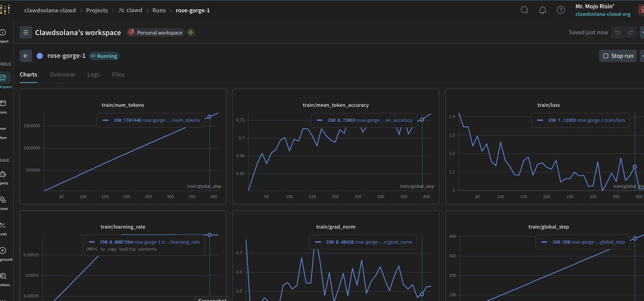Open the help question mark icon
Screen dimensions: 644x301
click(x=561, y=10)
